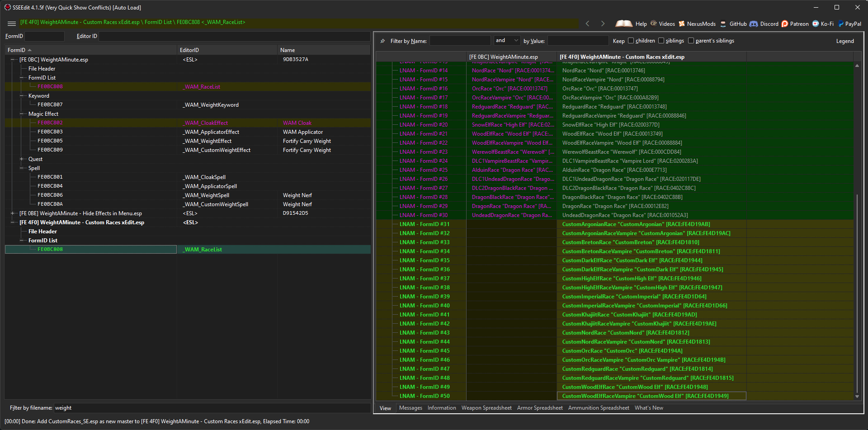The image size is (868, 430).
Task: Open the Patreon icon
Action: pyautogui.click(x=785, y=24)
